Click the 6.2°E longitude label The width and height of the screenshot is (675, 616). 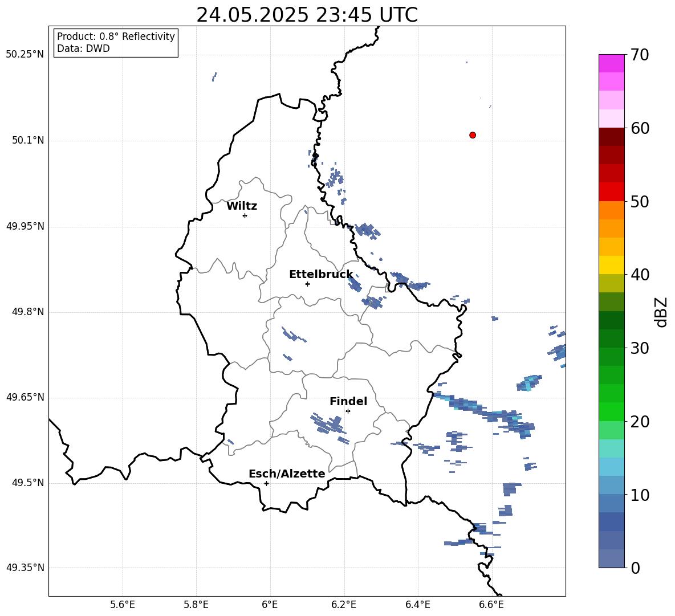(x=344, y=605)
